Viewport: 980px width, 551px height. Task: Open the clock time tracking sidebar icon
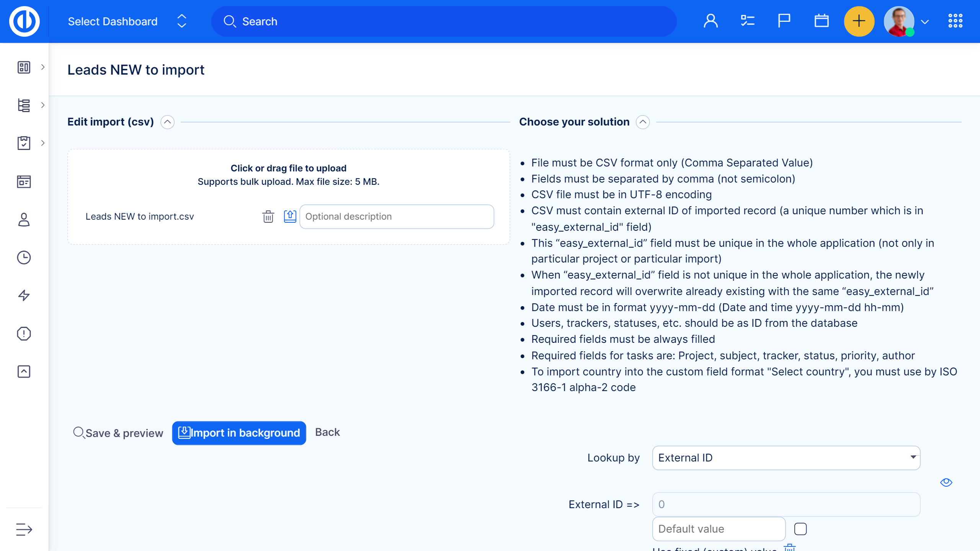click(24, 258)
